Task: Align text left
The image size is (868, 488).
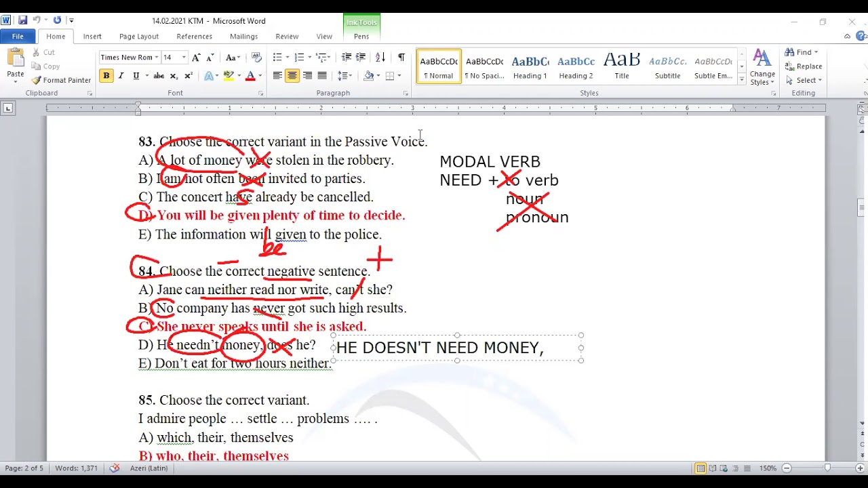Action: click(x=277, y=76)
